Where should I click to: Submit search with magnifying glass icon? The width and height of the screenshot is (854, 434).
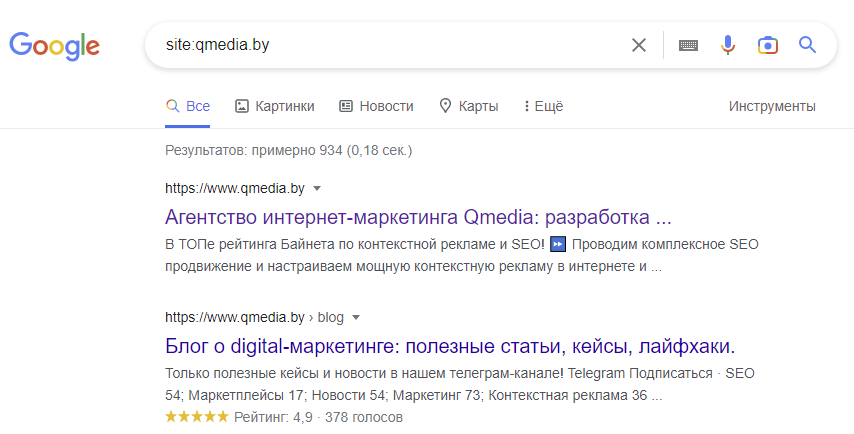pos(807,45)
